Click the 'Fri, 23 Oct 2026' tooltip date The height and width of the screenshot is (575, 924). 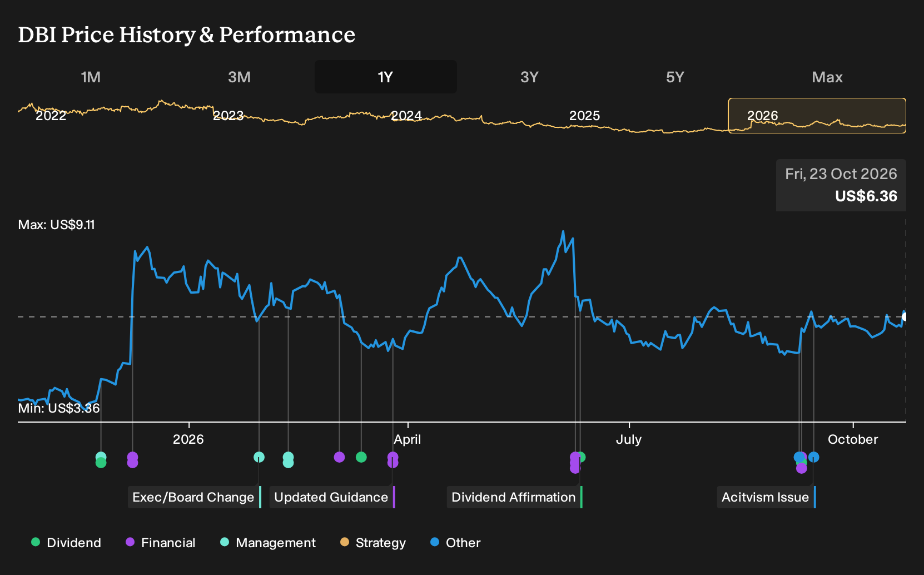pos(841,174)
